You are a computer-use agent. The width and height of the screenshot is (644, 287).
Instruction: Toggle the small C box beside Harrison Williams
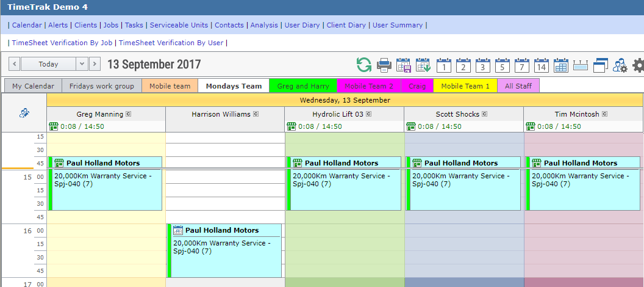(256, 114)
